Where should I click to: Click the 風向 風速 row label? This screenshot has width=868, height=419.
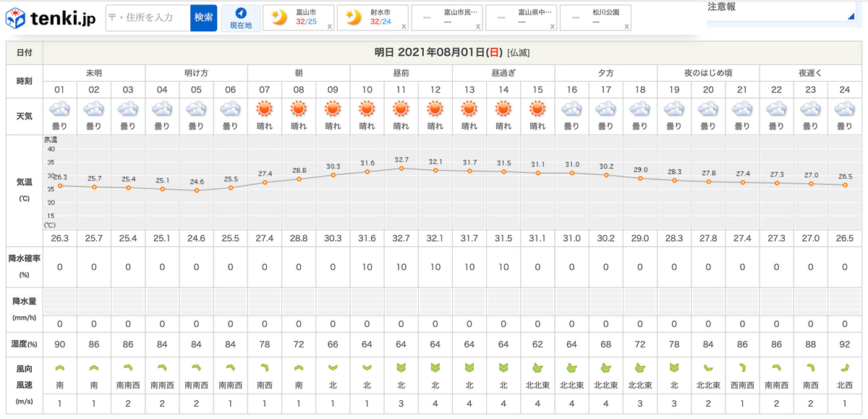[25, 384]
